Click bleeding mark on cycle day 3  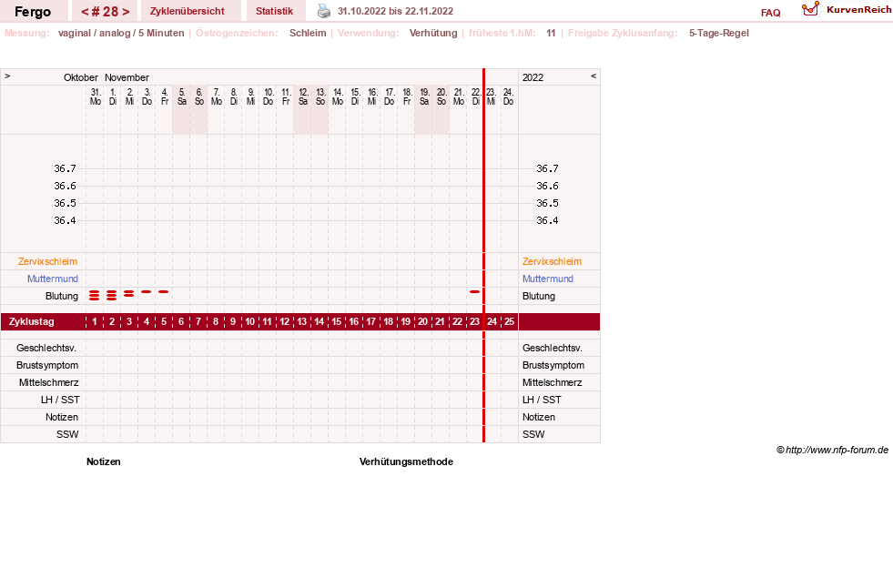click(x=128, y=294)
